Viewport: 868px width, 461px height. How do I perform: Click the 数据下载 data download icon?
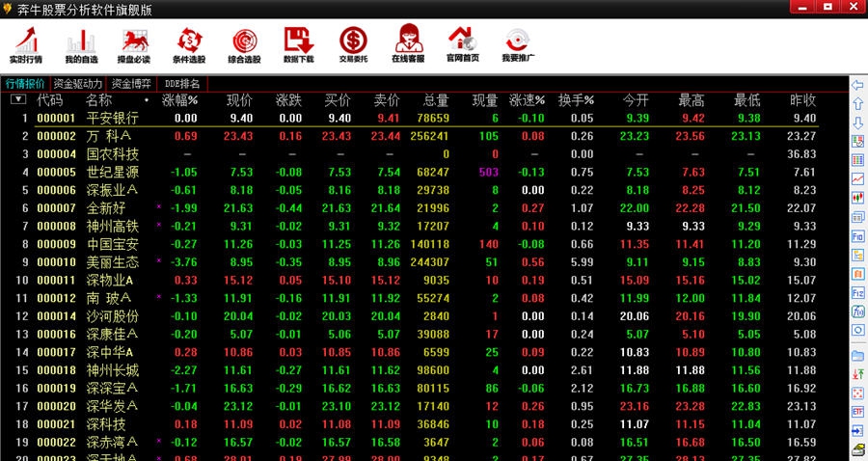click(x=298, y=44)
